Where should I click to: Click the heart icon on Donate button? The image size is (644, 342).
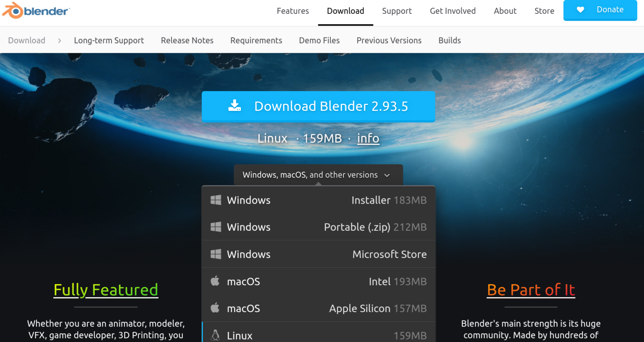point(580,10)
